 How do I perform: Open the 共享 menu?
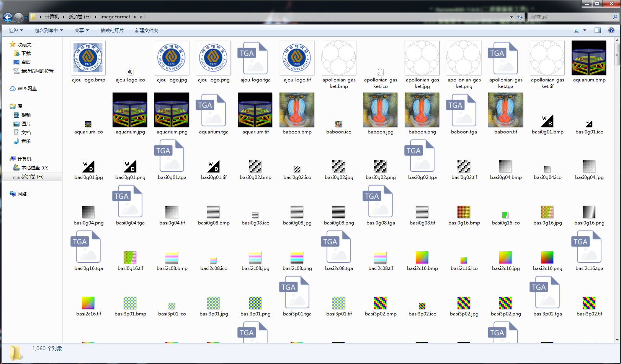click(82, 30)
